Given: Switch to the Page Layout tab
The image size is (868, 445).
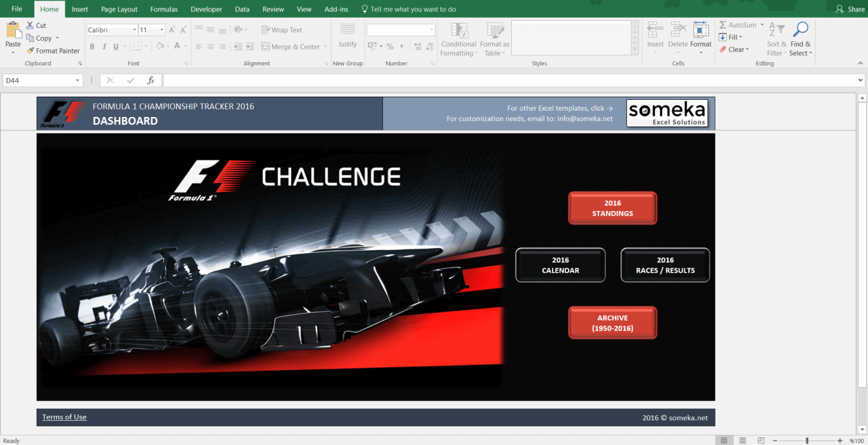Looking at the screenshot, I should [119, 10].
